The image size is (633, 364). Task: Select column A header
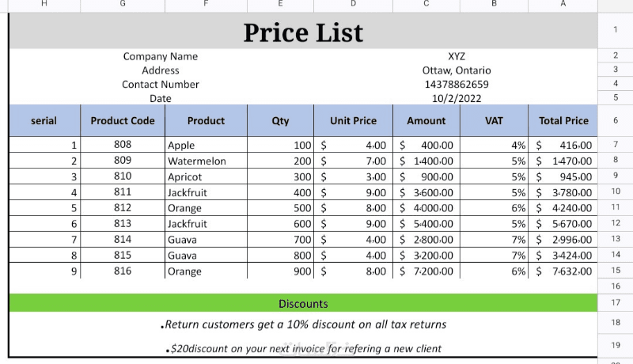(x=563, y=4)
